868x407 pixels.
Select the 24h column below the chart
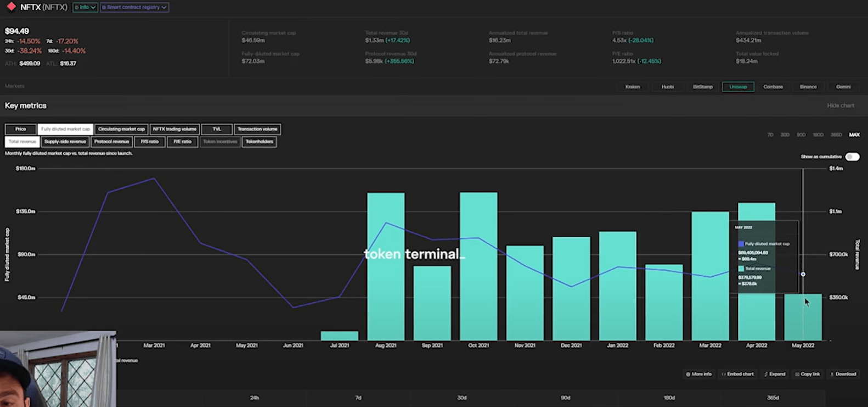(x=255, y=398)
